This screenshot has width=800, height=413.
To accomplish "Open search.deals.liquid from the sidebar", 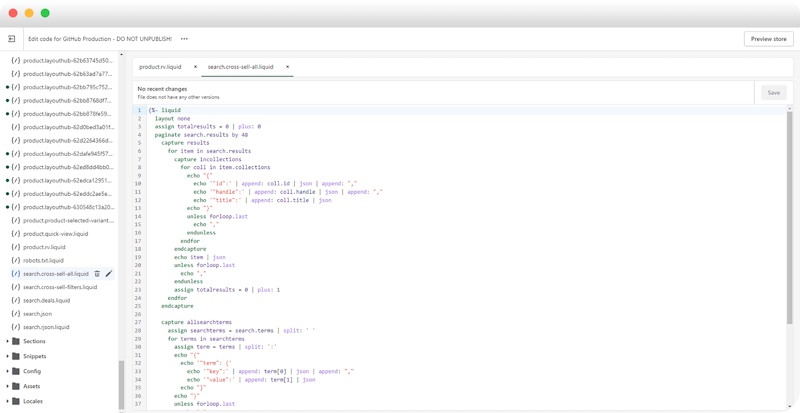I will (x=46, y=300).
